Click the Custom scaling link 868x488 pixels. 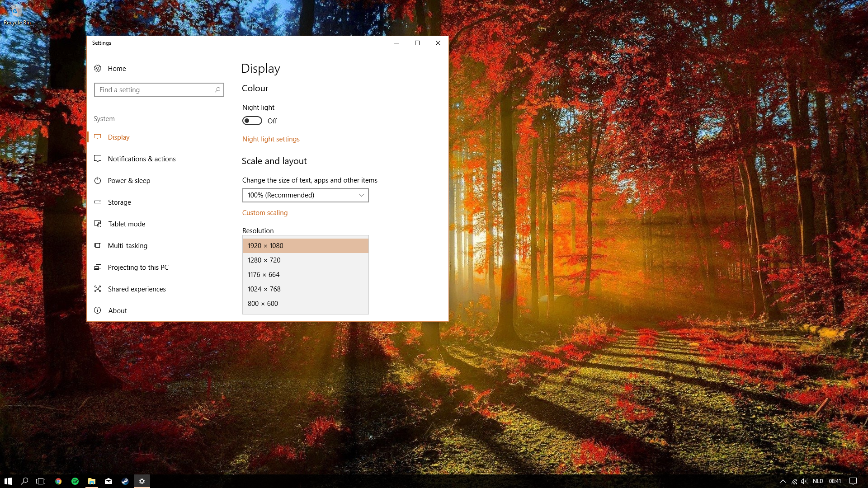[265, 213]
